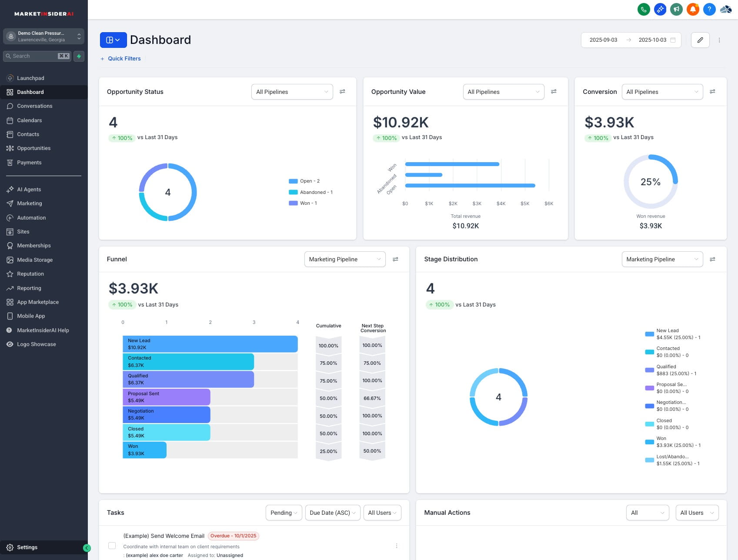
Task: Click the megaphone announcements icon
Action: tap(676, 9)
